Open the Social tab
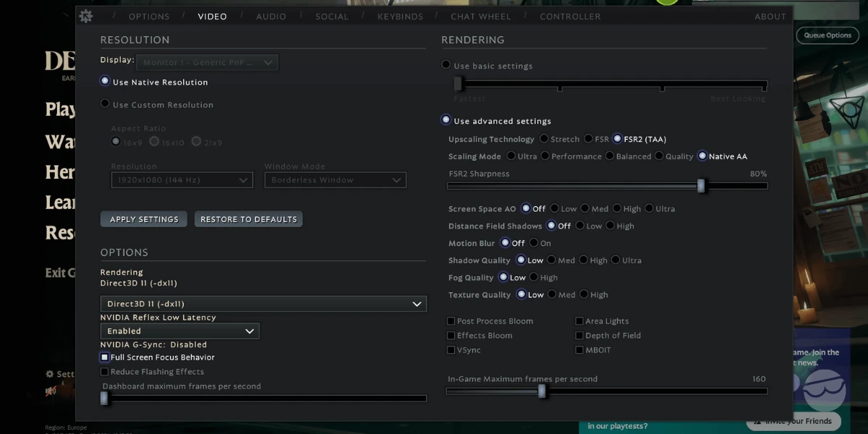 332,17
